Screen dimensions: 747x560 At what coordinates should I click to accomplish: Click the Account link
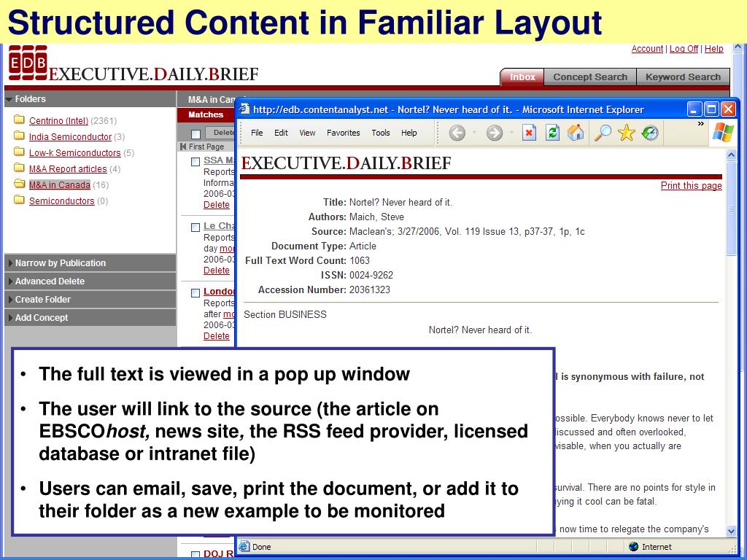[x=647, y=49]
